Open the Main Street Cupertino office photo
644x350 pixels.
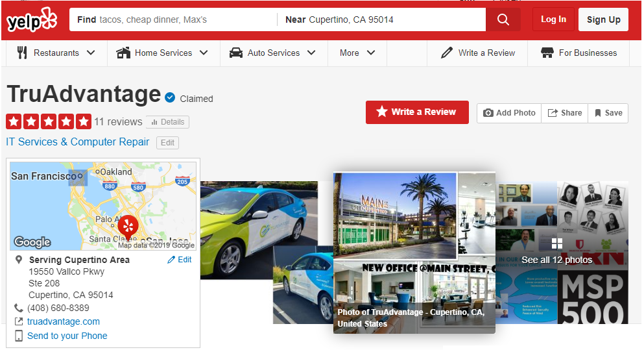point(414,253)
